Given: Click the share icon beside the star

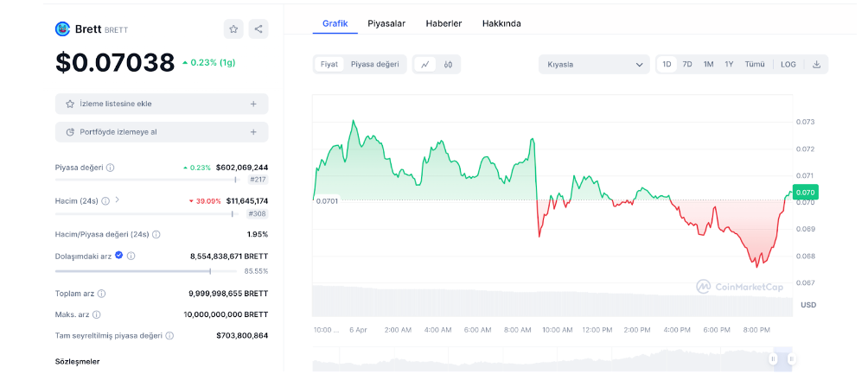Looking at the screenshot, I should tap(258, 29).
